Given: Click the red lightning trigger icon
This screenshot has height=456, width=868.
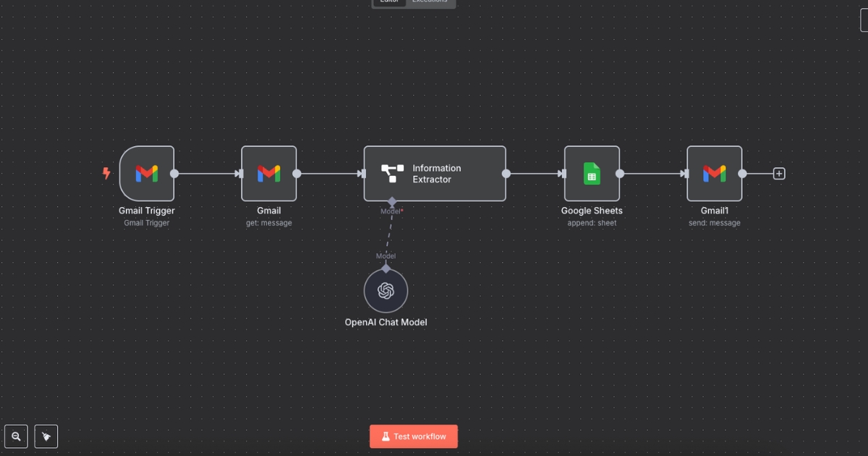Looking at the screenshot, I should (106, 174).
